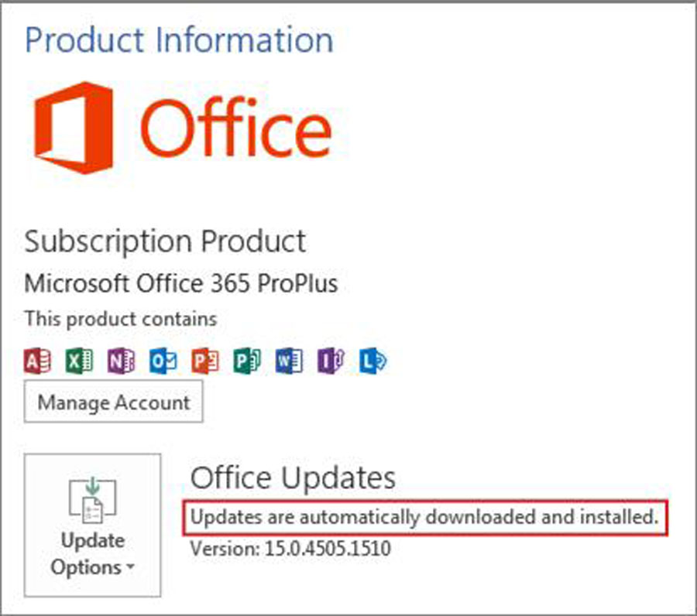Click the Subscription Product heading
697x616 pixels.
pos(165,241)
